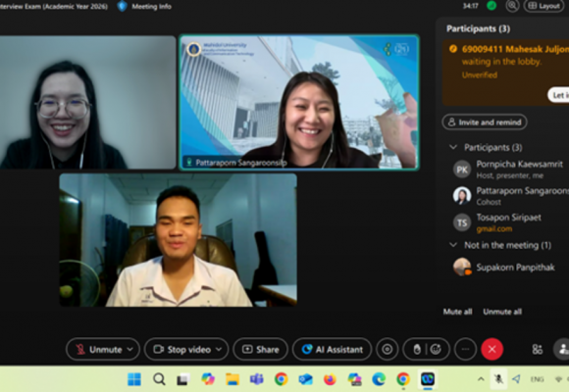569x392 pixels.
Task: Click the Webex icon on the taskbar
Action: [x=428, y=379]
